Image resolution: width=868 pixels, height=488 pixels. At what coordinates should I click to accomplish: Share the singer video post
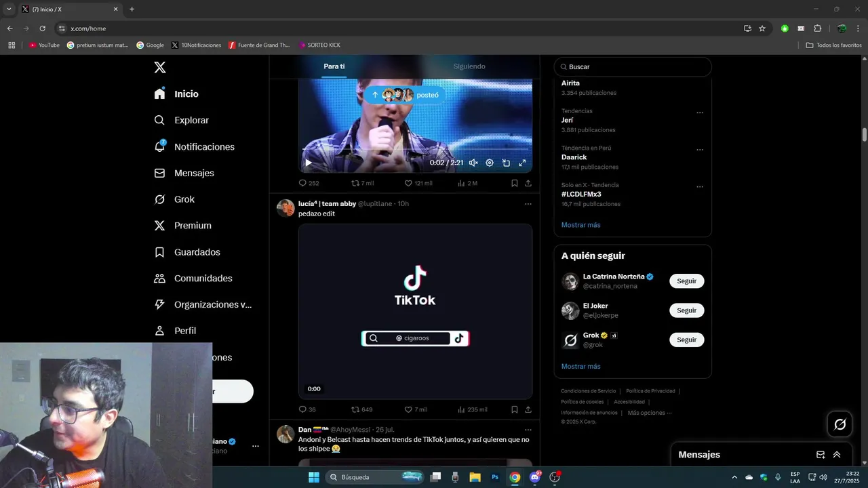[528, 183]
